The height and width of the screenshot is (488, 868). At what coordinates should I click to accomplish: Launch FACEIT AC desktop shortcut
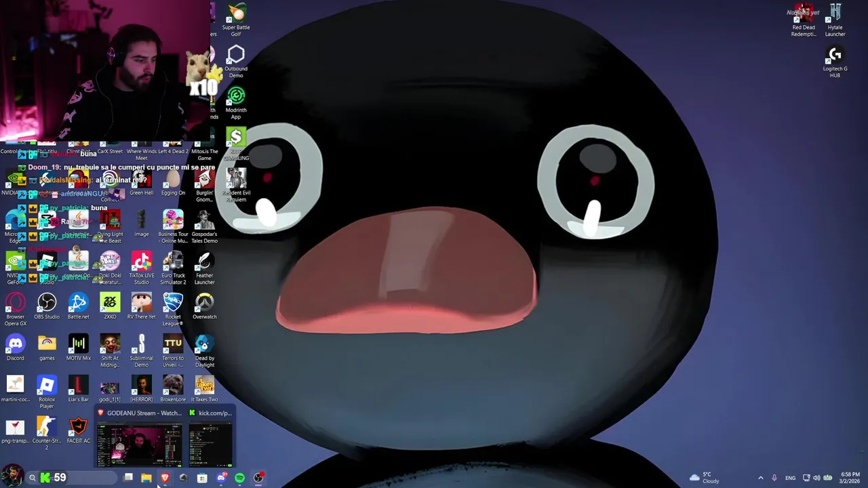click(x=78, y=431)
